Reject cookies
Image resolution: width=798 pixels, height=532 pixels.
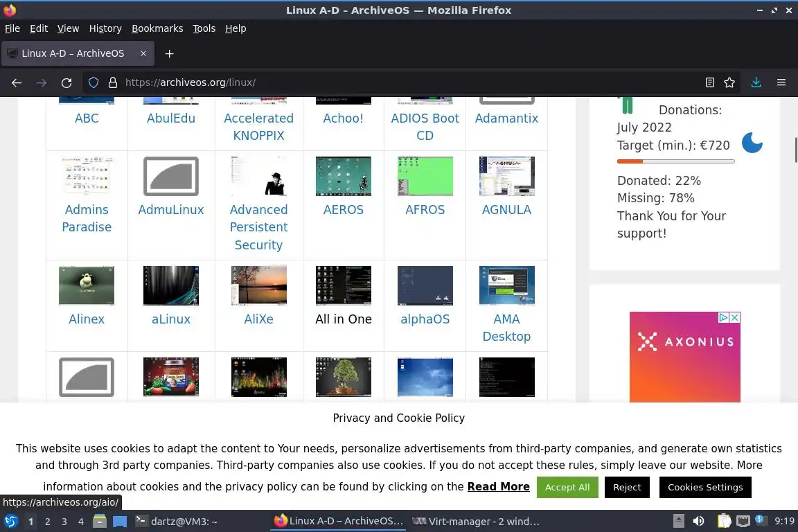tap(626, 487)
